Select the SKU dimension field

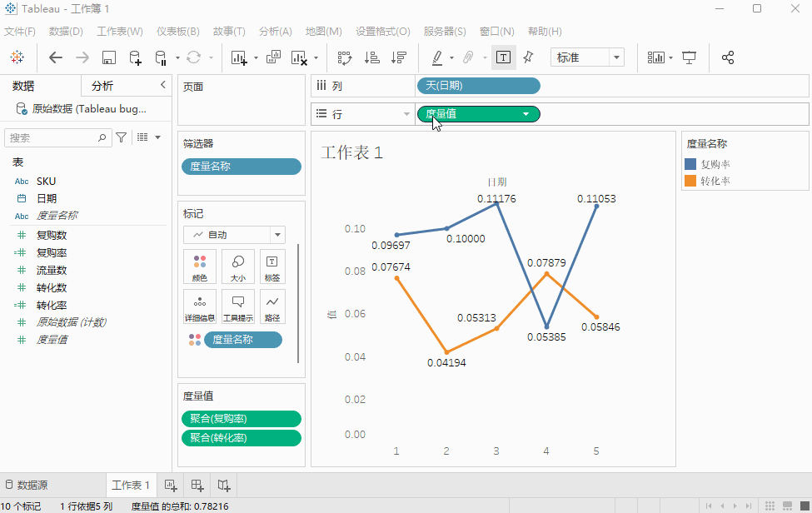[46, 182]
